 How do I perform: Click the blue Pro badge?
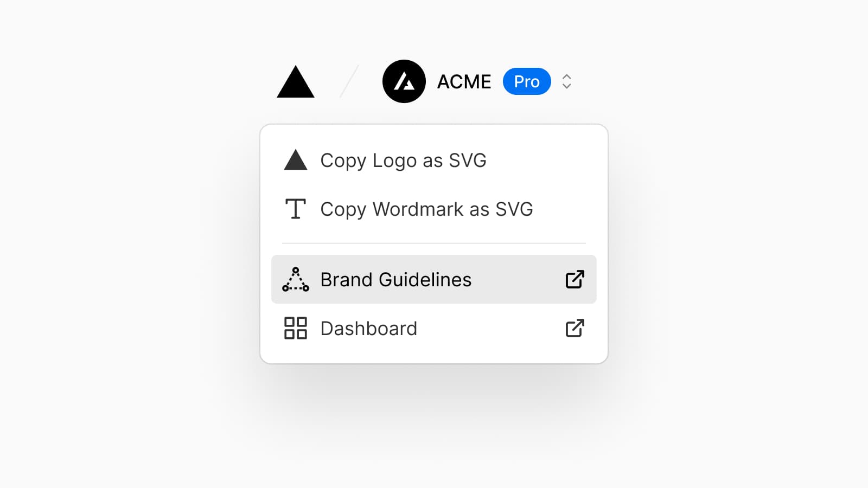[x=527, y=81]
